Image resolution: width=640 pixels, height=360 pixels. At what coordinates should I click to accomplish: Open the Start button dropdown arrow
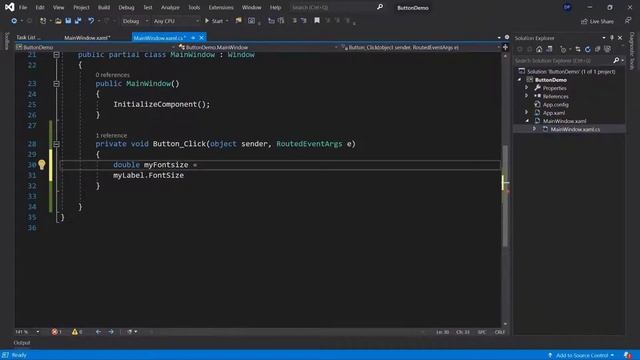pyautogui.click(x=227, y=21)
